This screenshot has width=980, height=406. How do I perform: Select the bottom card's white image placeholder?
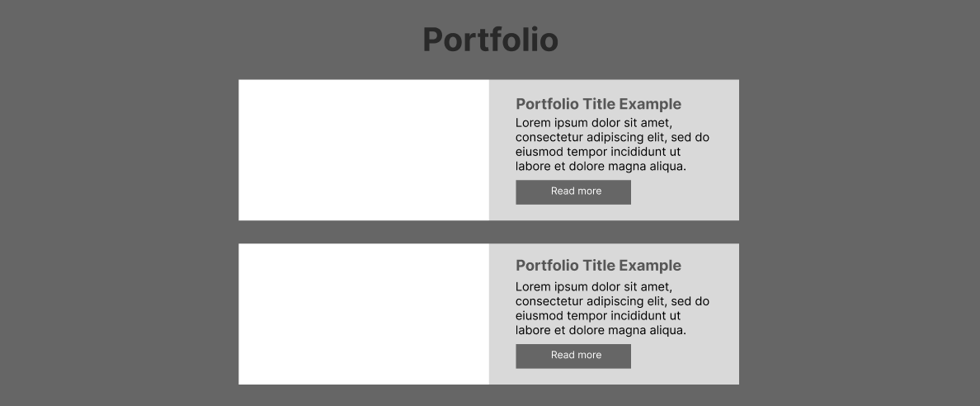point(364,314)
